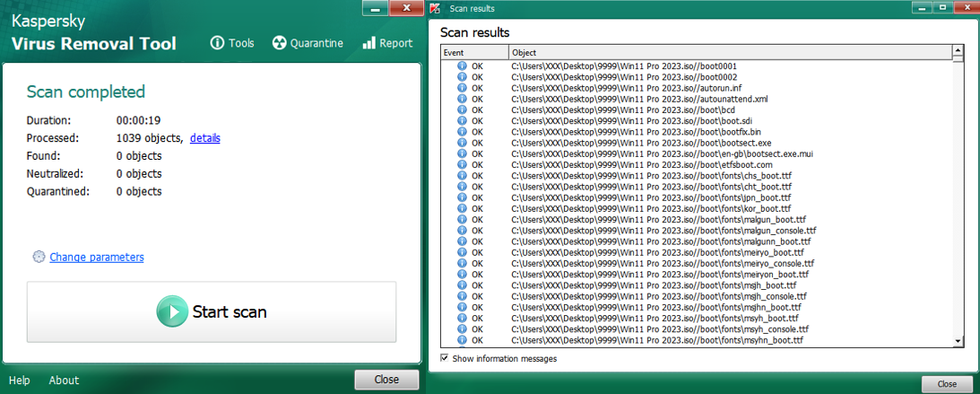The height and width of the screenshot is (394, 980).
Task: Click the scroll down arrow in results list
Action: coord(958,341)
